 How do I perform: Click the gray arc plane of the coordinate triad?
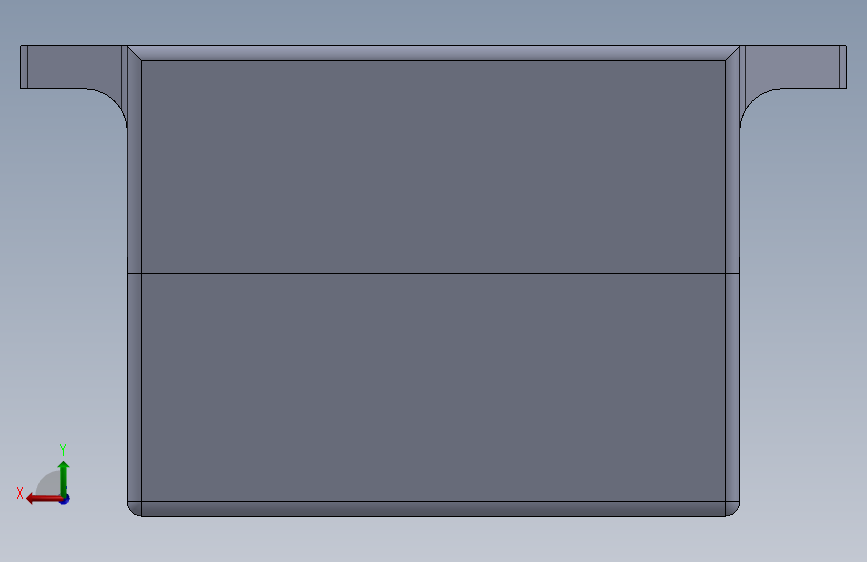tap(49, 484)
